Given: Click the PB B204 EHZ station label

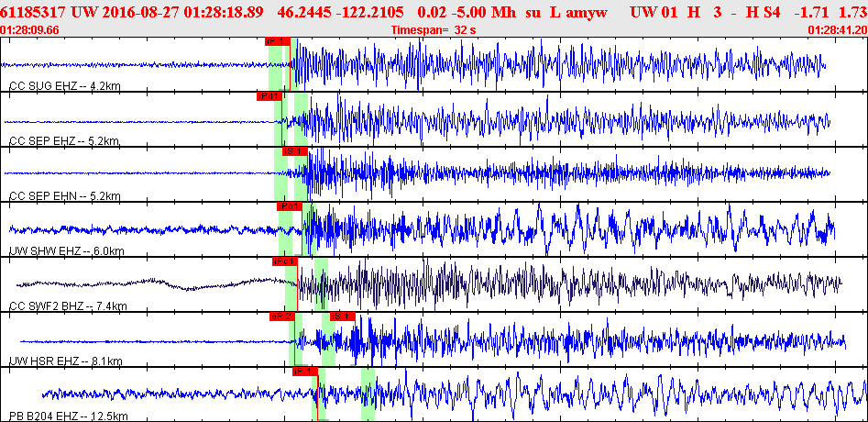Looking at the screenshot, I should (x=68, y=416).
